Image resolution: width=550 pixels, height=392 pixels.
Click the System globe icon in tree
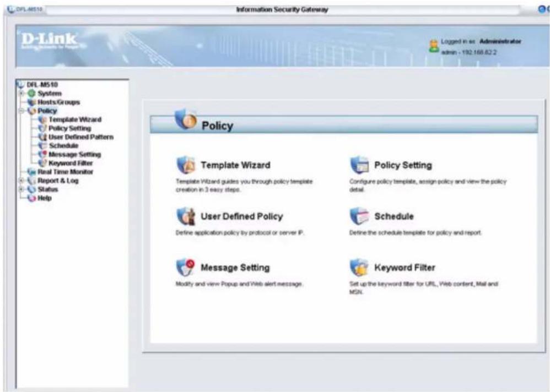tap(32, 94)
